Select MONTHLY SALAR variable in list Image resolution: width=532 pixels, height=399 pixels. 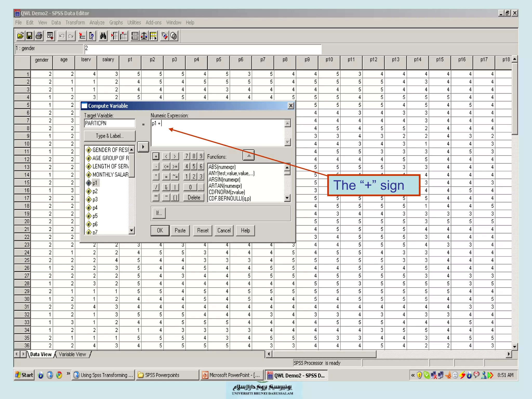pyautogui.click(x=107, y=175)
